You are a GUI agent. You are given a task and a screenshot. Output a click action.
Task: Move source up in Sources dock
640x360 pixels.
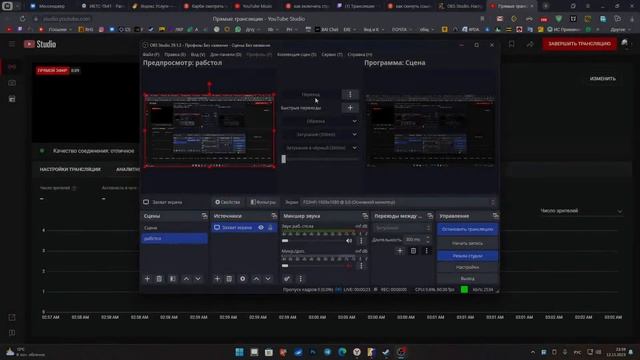(x=256, y=279)
